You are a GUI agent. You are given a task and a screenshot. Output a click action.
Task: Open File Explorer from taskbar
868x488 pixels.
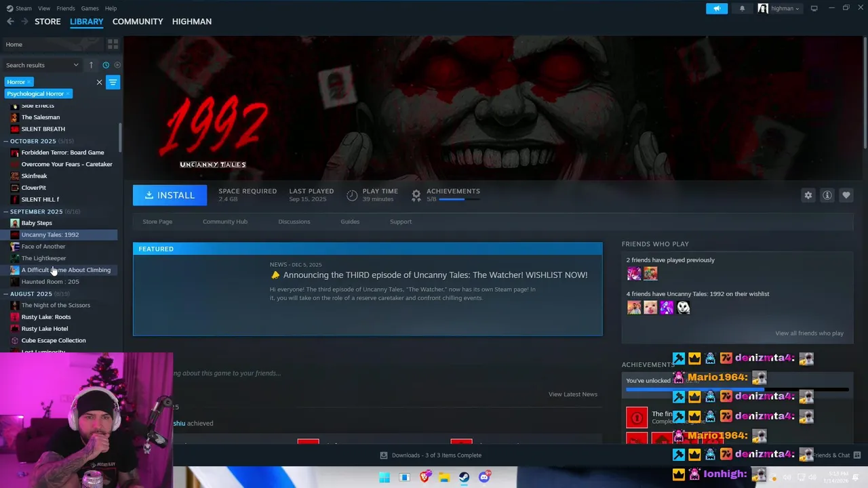click(444, 477)
